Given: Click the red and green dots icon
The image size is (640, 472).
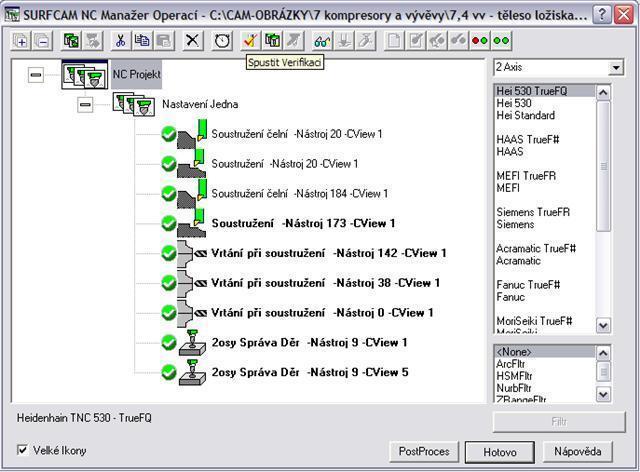Looking at the screenshot, I should coord(480,40).
